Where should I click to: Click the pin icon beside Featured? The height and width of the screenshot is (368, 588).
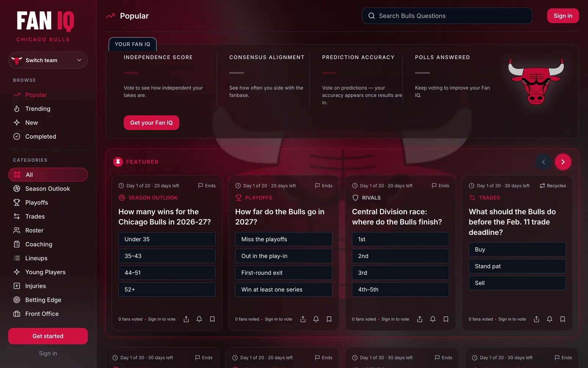click(x=118, y=162)
